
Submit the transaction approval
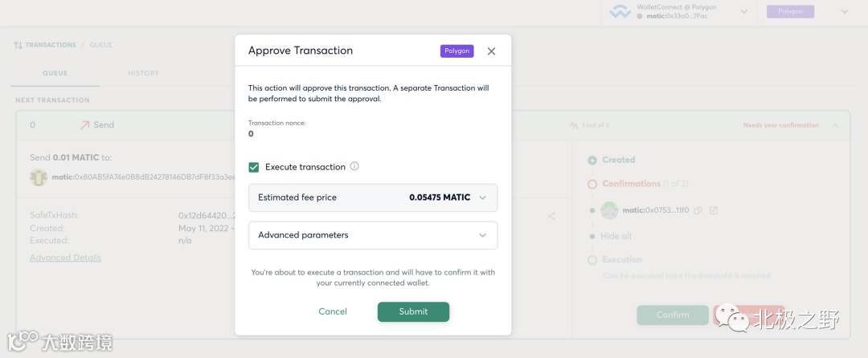(x=413, y=311)
